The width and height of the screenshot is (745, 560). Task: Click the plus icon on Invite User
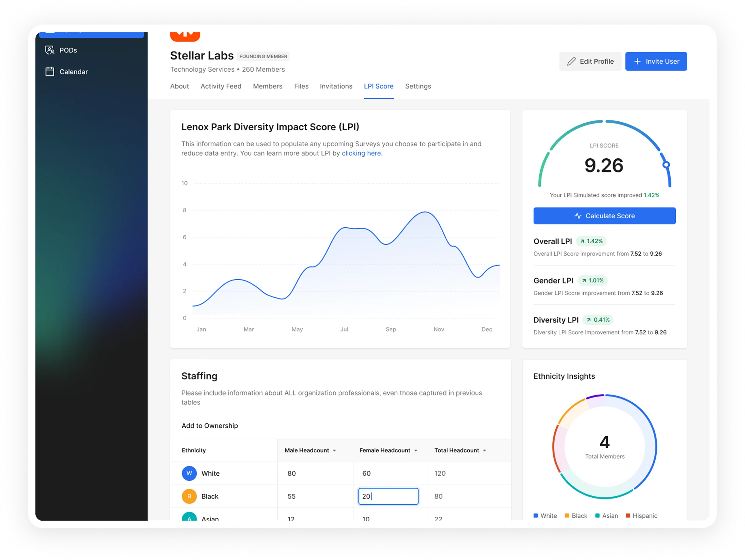[x=637, y=61]
